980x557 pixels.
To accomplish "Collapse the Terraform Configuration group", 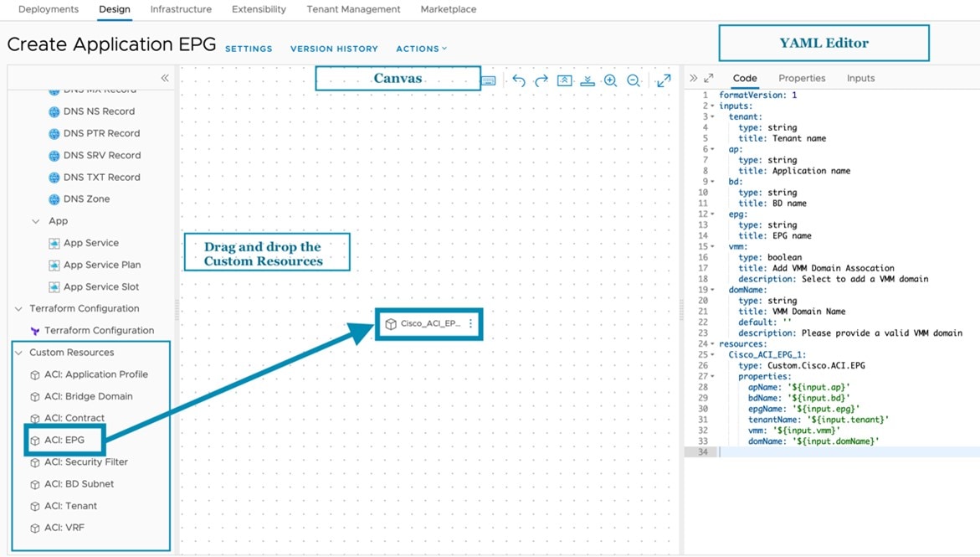I will pyautogui.click(x=18, y=308).
